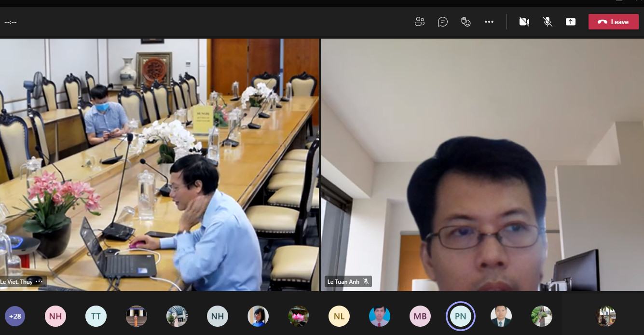Open the meeting chat conversation
Image resolution: width=644 pixels, height=335 pixels.
442,22
